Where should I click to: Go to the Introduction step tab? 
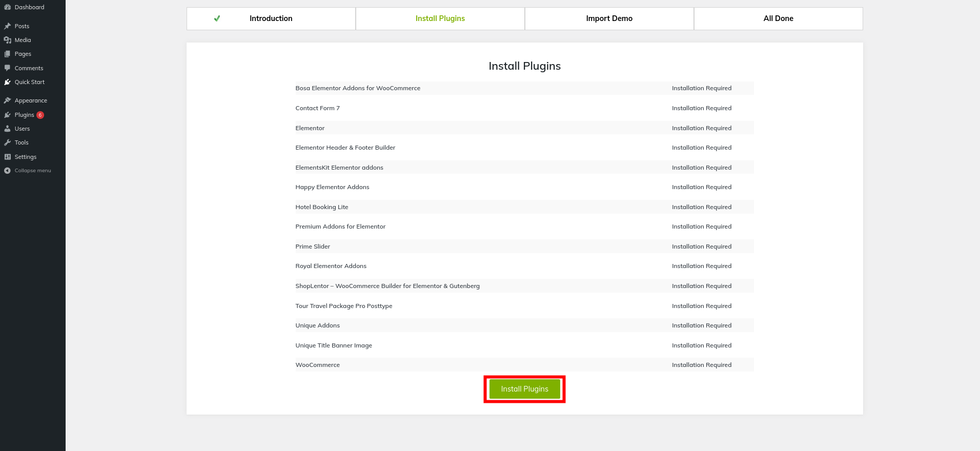pyautogui.click(x=271, y=18)
